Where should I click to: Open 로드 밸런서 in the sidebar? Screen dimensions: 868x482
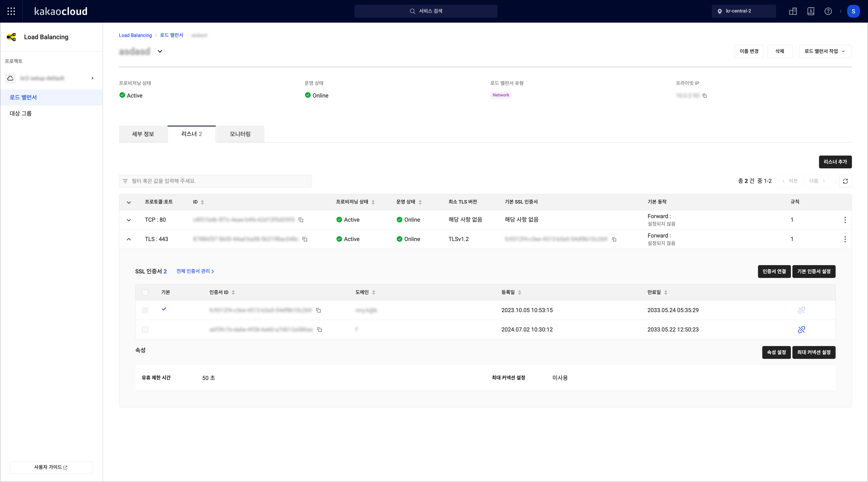coord(51,97)
